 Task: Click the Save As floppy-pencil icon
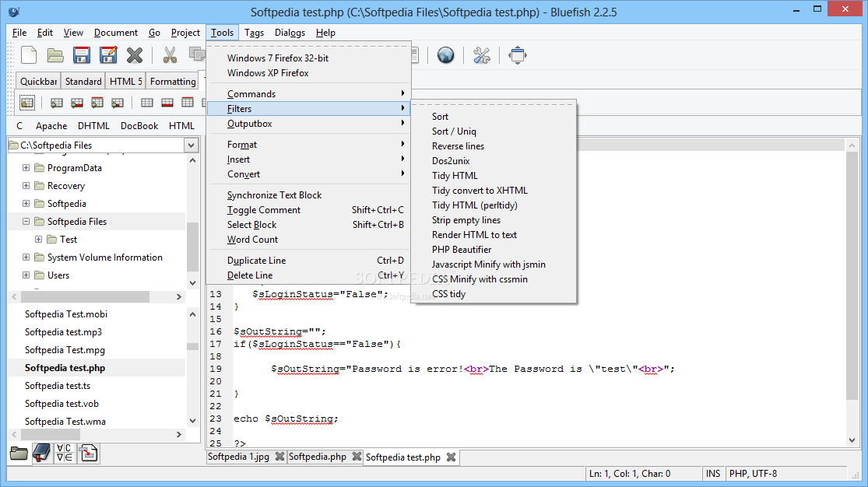(x=108, y=55)
